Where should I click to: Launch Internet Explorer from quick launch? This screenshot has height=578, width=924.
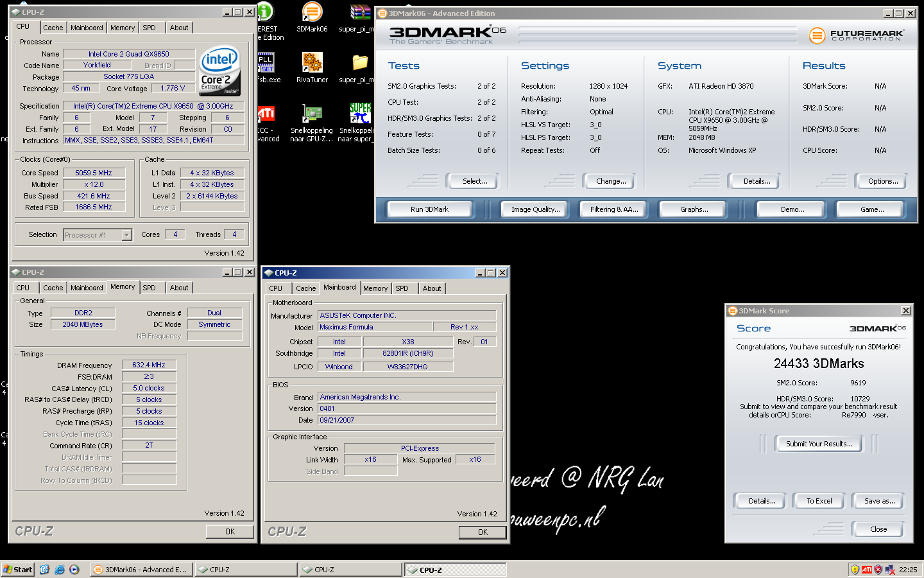pos(60,570)
